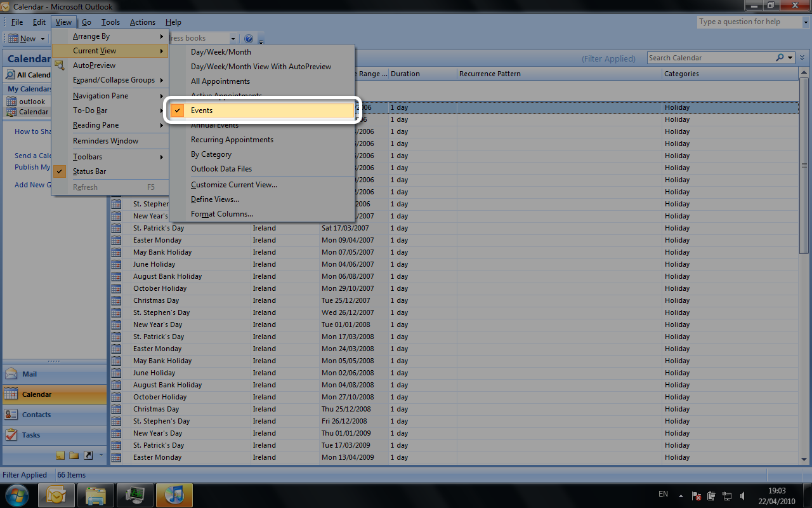Expand the To-Do Bar submenu

[110, 110]
